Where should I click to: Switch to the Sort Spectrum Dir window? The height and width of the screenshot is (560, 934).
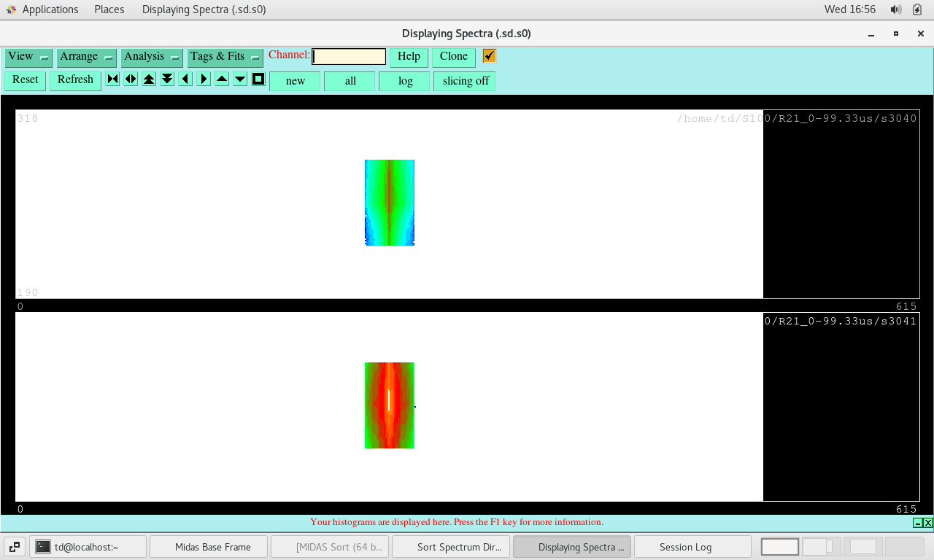pos(451,547)
